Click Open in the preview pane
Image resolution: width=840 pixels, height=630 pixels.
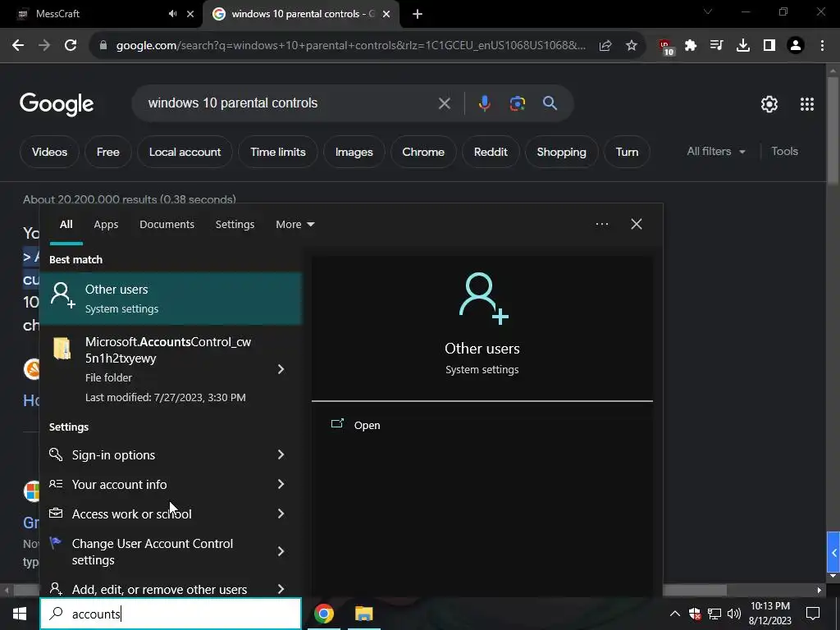point(367,426)
